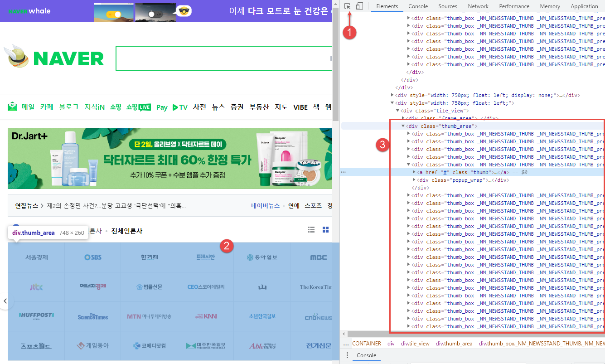Viewport: 605px width, 364px height.
Task: Open the VIBE link
Action: pyautogui.click(x=300, y=107)
